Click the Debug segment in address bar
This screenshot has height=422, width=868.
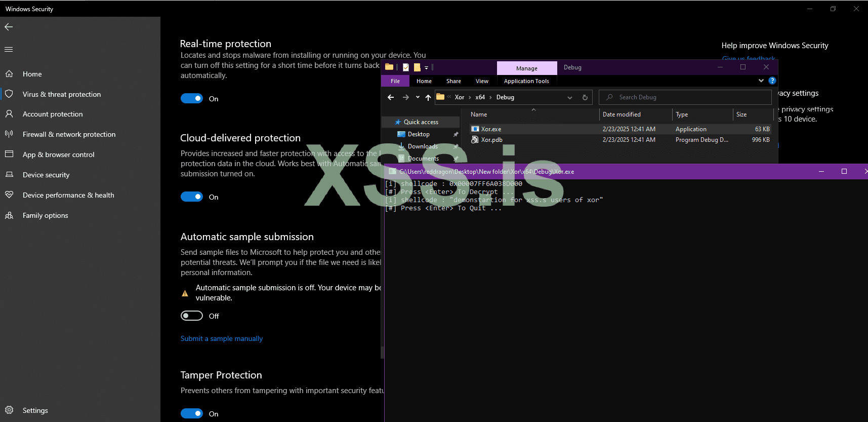[505, 97]
